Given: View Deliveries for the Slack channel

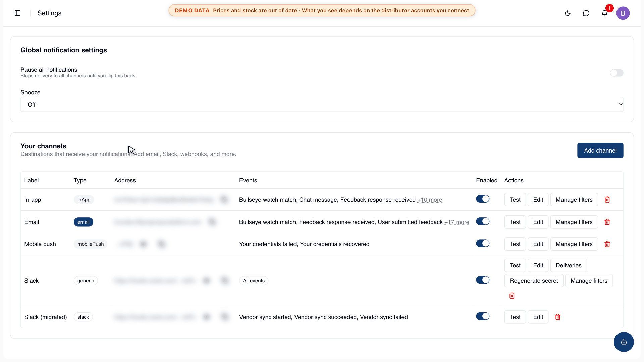Looking at the screenshot, I should (569, 265).
